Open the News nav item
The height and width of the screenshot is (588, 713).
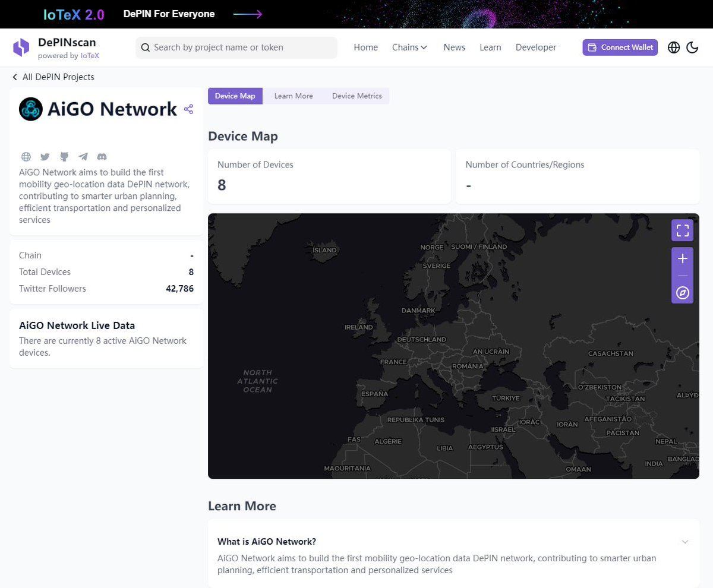point(455,48)
